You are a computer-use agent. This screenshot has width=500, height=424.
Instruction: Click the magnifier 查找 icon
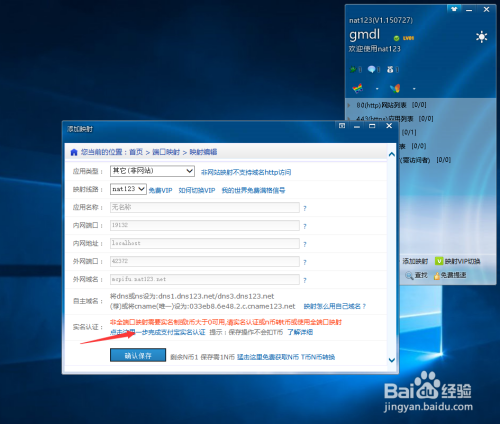tap(409, 275)
